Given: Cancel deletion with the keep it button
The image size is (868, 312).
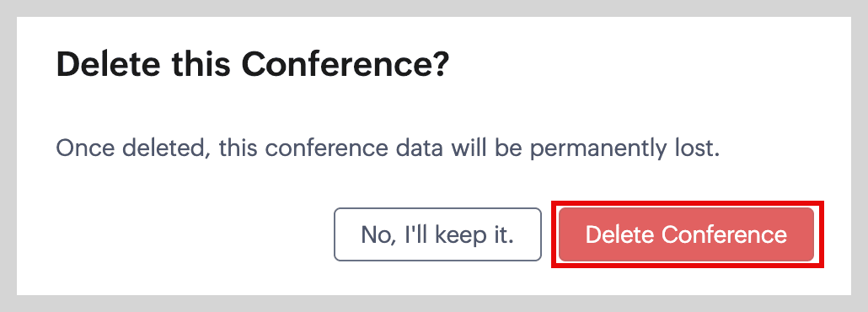Looking at the screenshot, I should (437, 234).
